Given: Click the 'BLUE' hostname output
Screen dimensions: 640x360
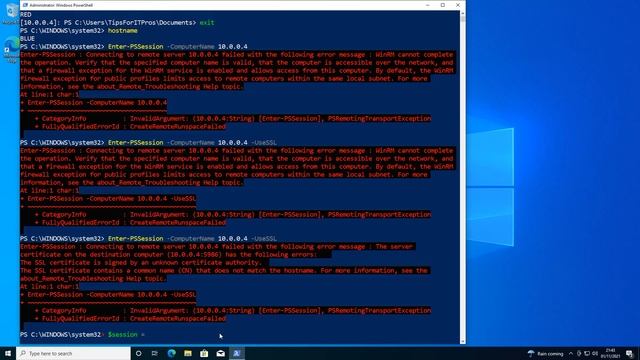Looking at the screenshot, I should click(x=27, y=38).
